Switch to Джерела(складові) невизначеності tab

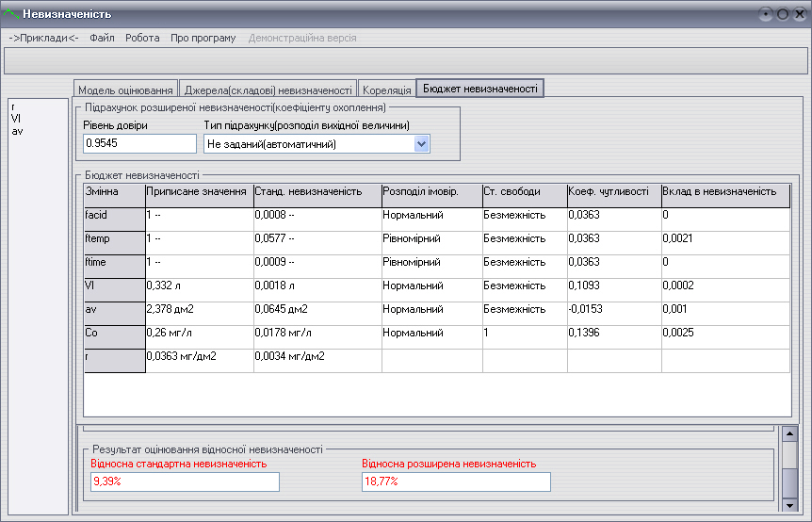268,90
